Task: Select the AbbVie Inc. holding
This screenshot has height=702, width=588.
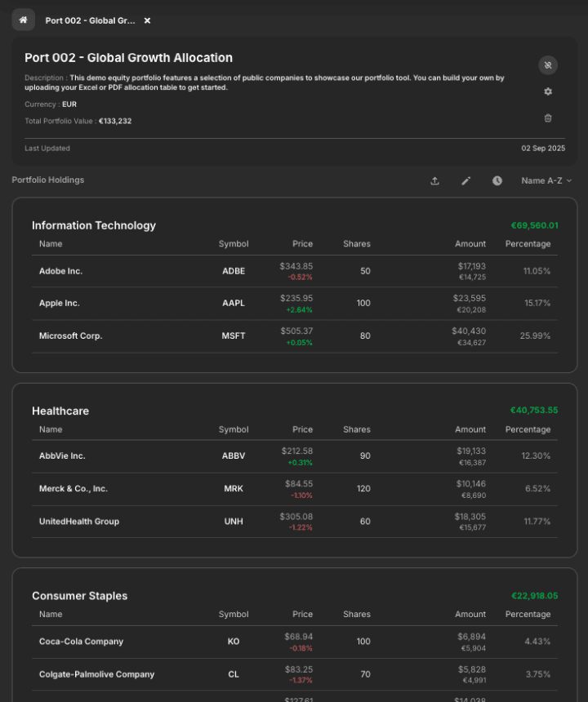Action: (62, 455)
